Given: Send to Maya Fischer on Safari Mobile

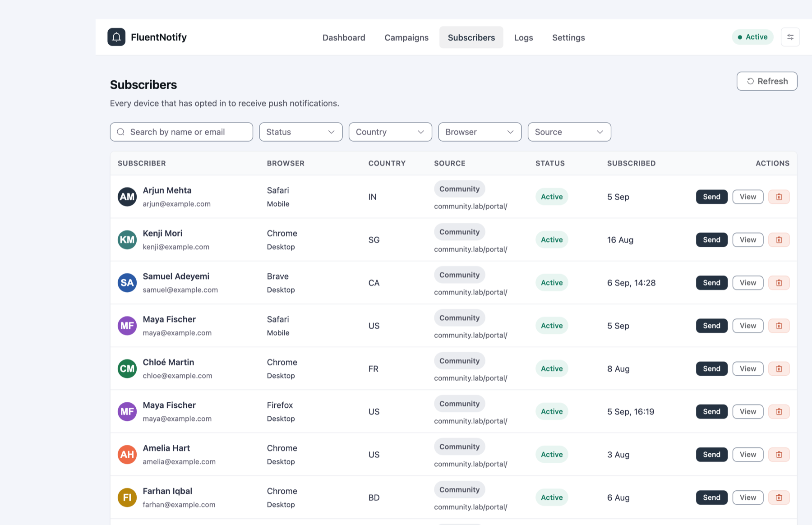Looking at the screenshot, I should [x=711, y=326].
